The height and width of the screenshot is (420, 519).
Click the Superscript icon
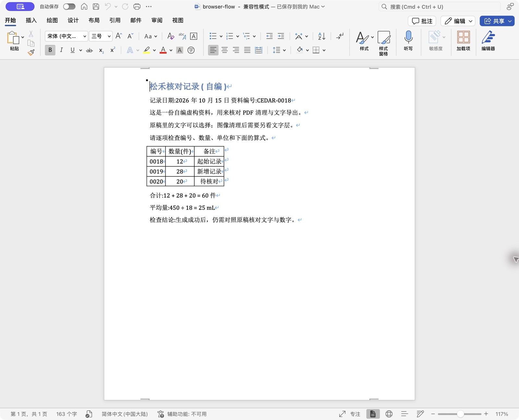coord(113,50)
